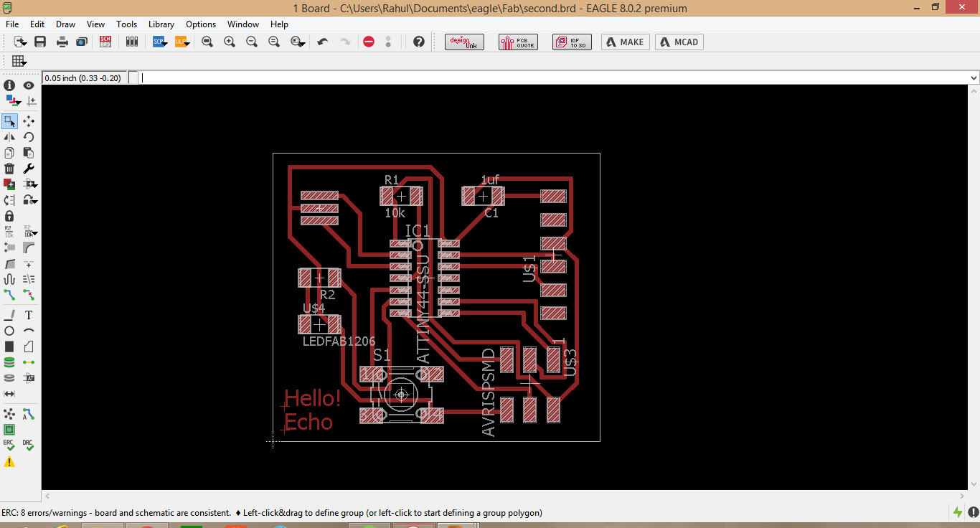Switch to schematic with SCH/BRD icon
The height and width of the screenshot is (528, 980).
coord(105,42)
